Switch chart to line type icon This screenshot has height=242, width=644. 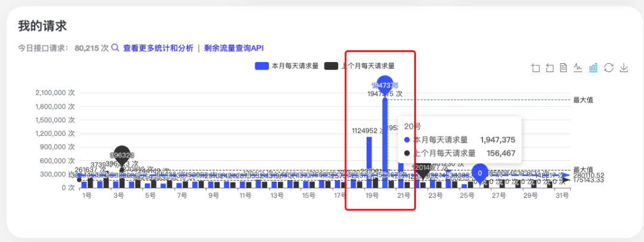[x=578, y=68]
